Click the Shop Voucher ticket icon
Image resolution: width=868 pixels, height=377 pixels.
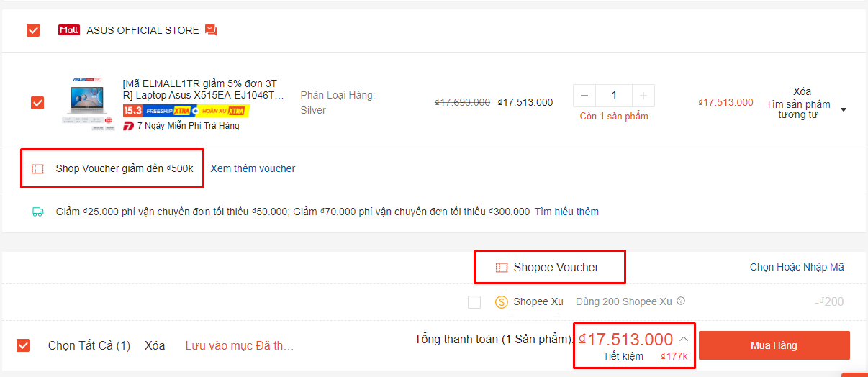click(x=37, y=169)
